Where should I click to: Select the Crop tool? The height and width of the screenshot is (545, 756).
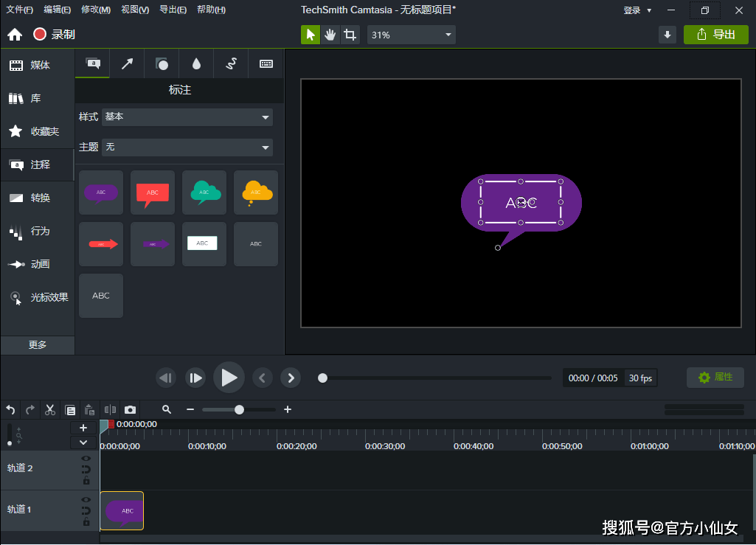click(x=350, y=35)
